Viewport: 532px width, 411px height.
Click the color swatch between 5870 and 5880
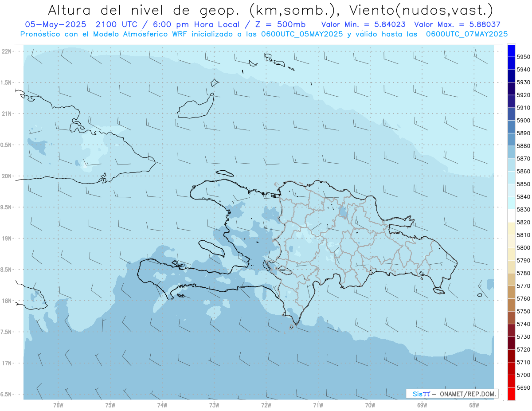point(511,152)
